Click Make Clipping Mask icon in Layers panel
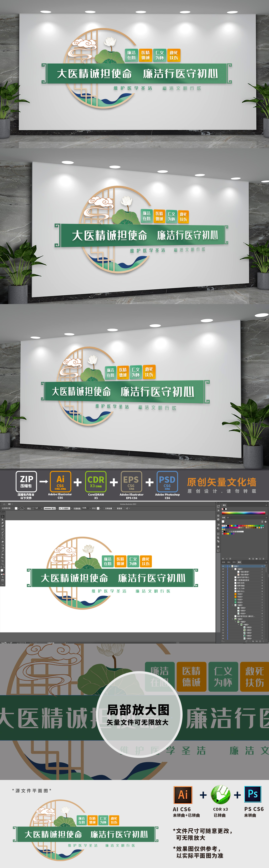This screenshot has width=269, height=868. click(253, 641)
